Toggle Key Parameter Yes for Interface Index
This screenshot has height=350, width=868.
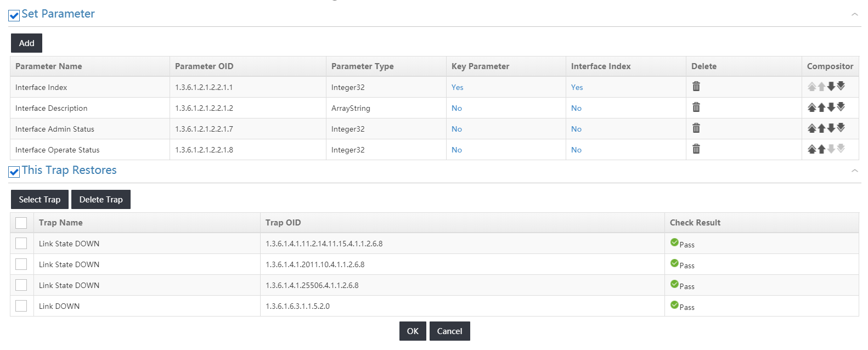tap(457, 87)
